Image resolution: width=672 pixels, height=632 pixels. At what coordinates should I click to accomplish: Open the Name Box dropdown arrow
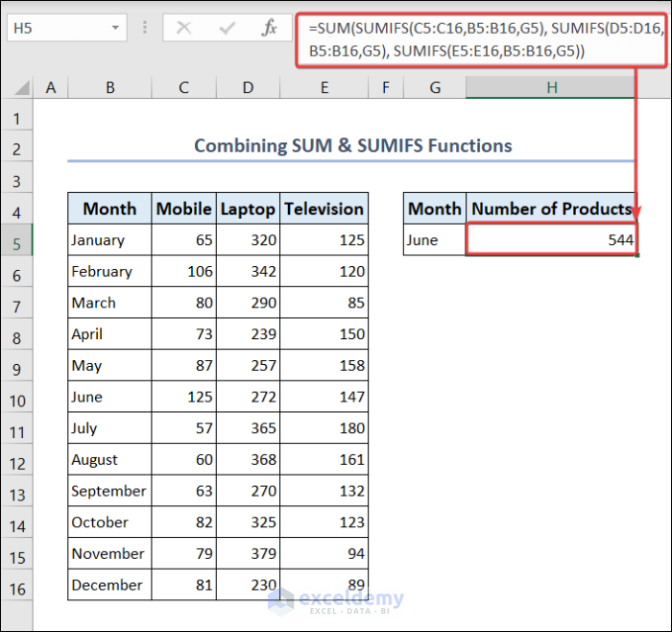(x=116, y=28)
